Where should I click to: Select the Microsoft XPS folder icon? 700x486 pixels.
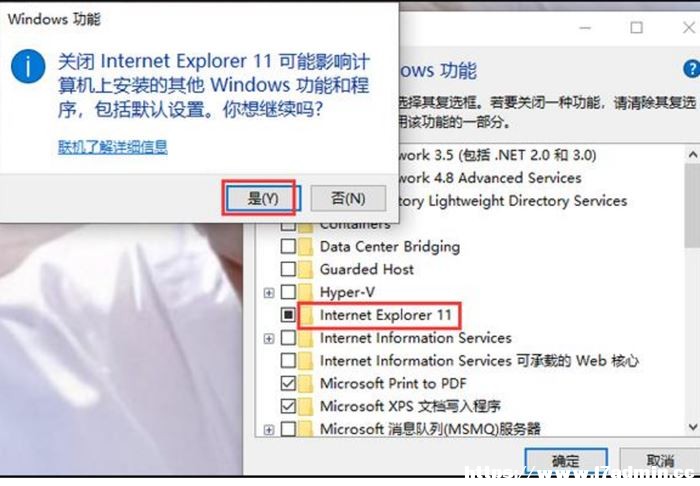(306, 406)
